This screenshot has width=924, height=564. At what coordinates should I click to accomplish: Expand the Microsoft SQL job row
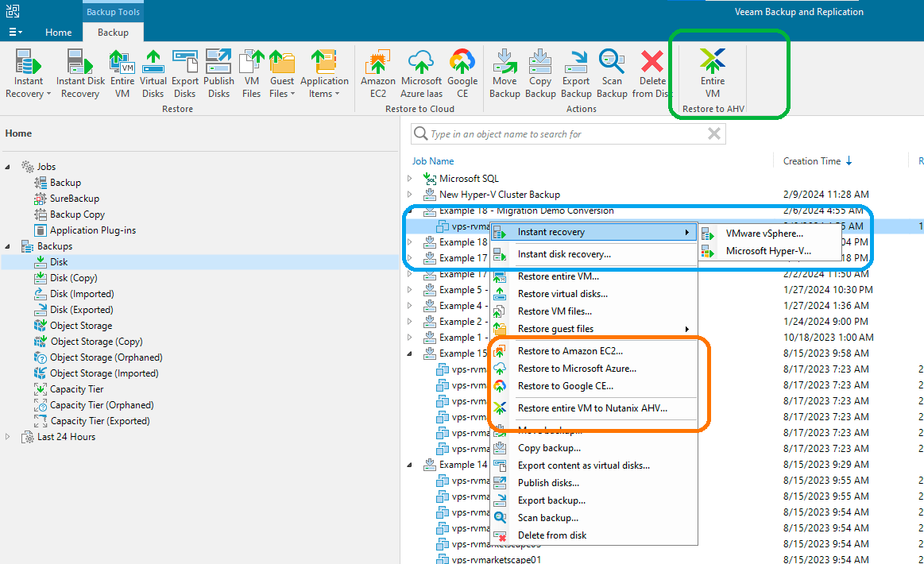coord(409,178)
